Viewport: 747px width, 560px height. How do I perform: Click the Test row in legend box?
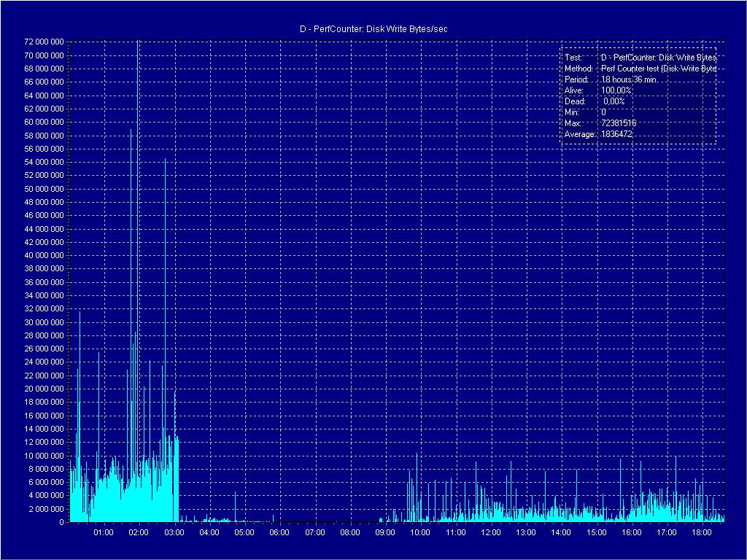639,57
